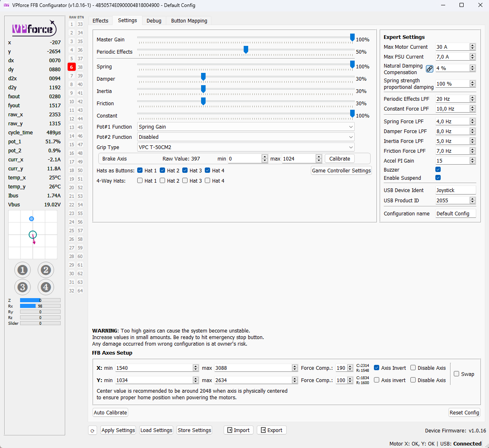This screenshot has width=489, height=448.
Task: Store Settings to device memory
Action: coord(194,430)
